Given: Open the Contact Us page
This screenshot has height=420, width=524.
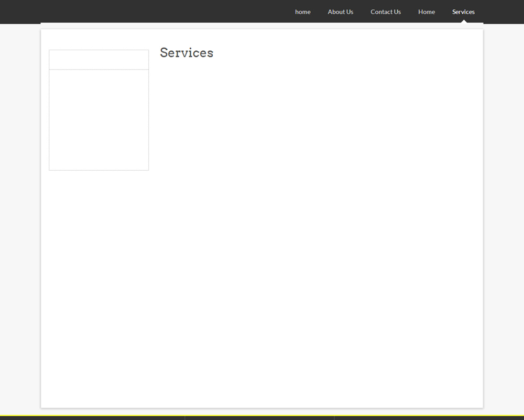Looking at the screenshot, I should (386, 12).
